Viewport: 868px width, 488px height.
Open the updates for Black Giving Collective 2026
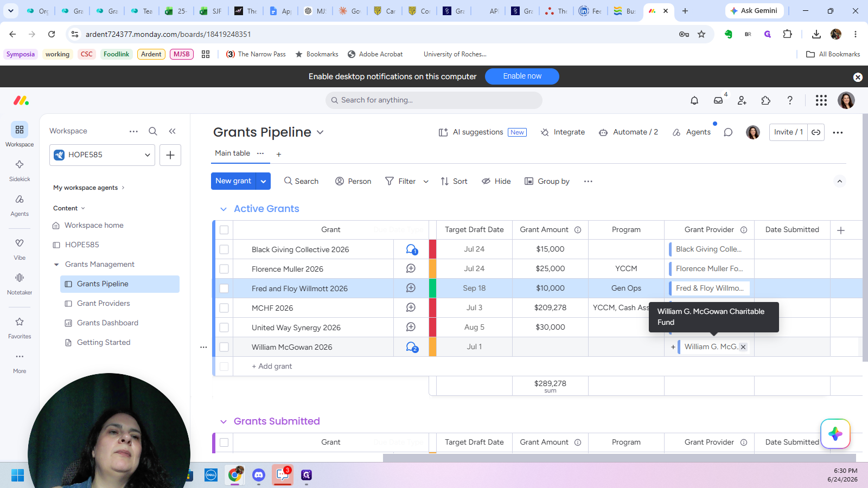coord(412,249)
